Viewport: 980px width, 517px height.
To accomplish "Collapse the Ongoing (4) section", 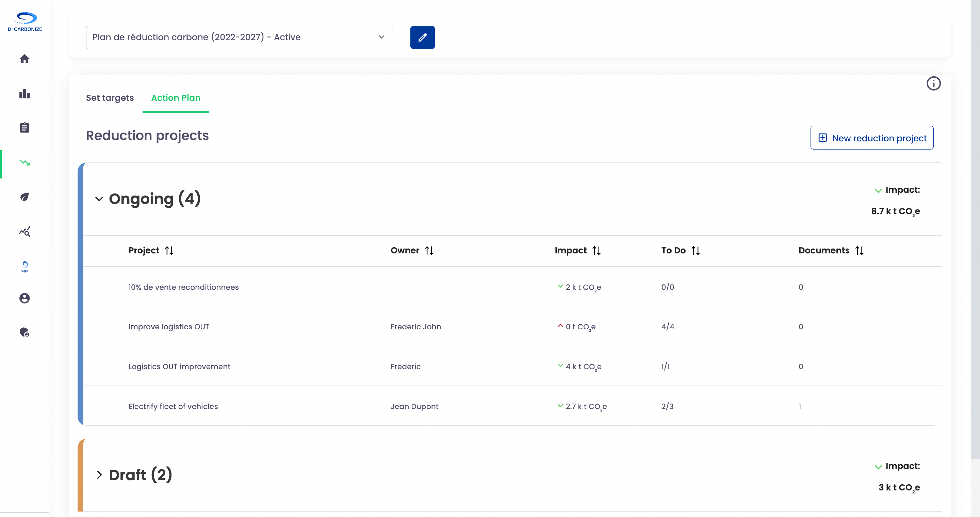I will 99,199.
